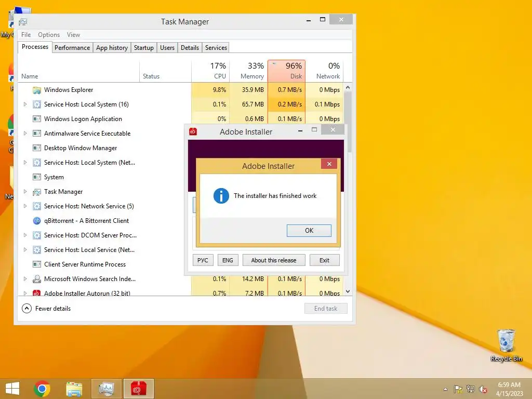Click the Service Host: Network Service (5) icon
The image size is (532, 399).
coord(37,206)
